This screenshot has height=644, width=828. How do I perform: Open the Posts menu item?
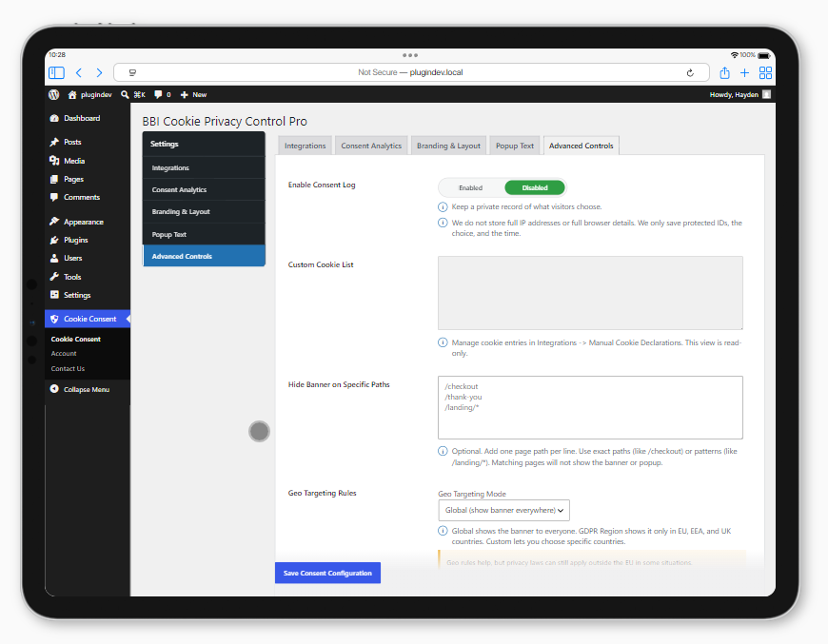point(88,142)
